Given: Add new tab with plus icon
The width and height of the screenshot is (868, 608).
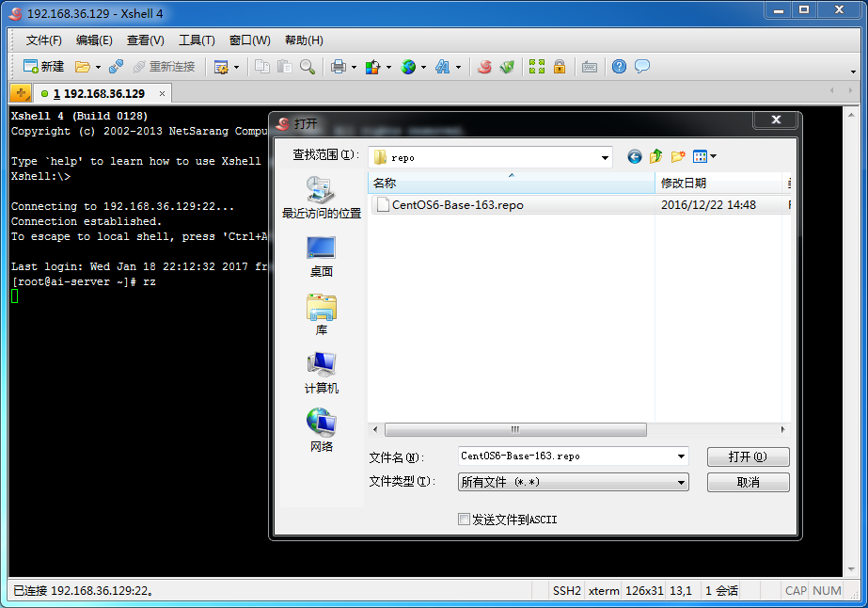Looking at the screenshot, I should pyautogui.click(x=21, y=93).
